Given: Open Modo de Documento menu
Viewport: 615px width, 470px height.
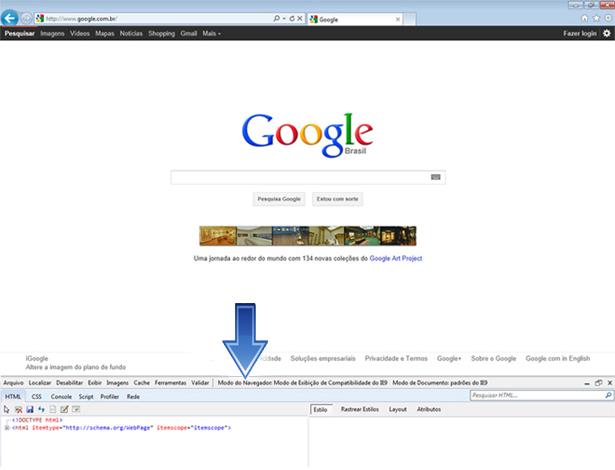Looking at the screenshot, I should [x=440, y=383].
